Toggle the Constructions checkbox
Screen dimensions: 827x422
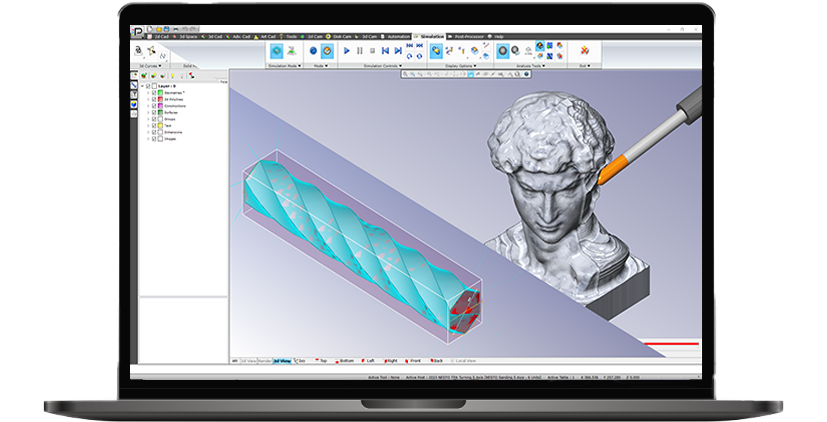click(154, 106)
